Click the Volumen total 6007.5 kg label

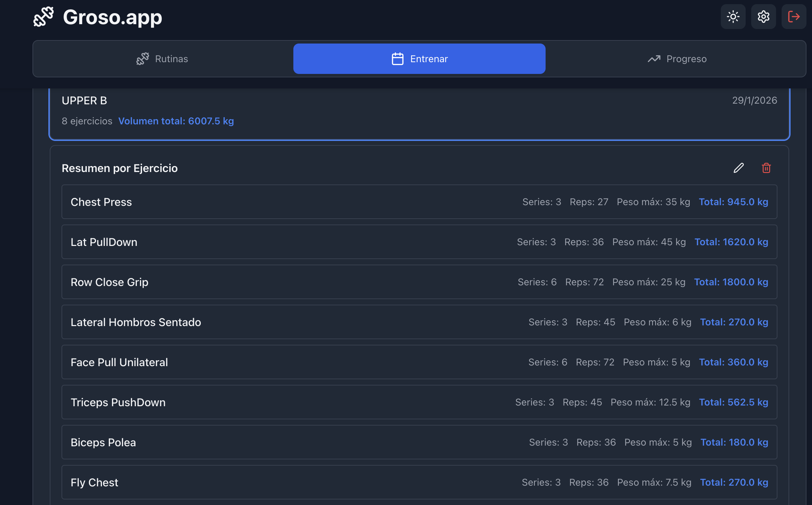coord(176,121)
